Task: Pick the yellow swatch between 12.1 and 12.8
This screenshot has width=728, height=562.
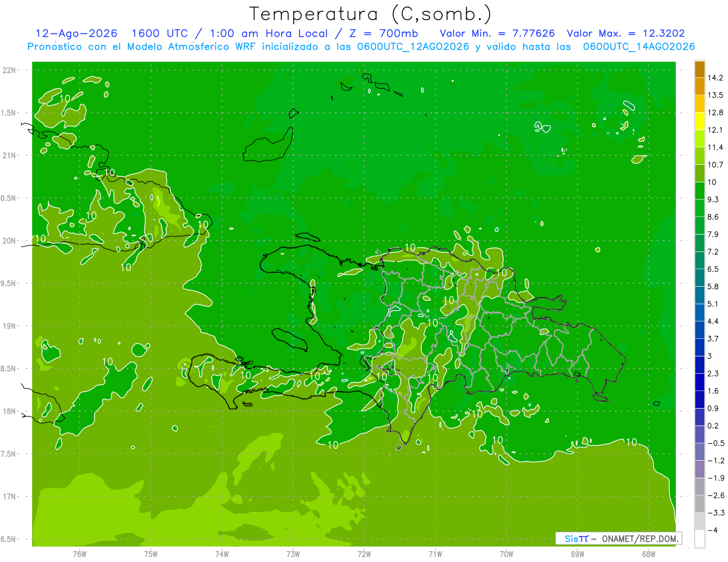Action: 699,121
